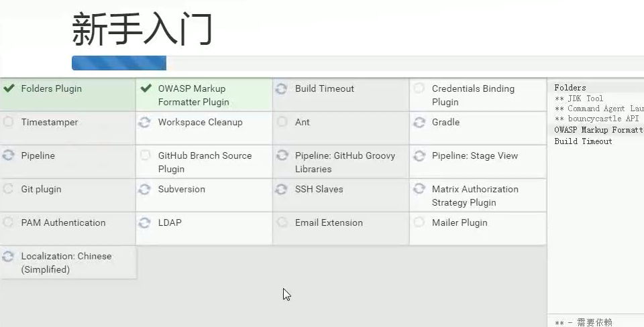Screen dimensions: 644x327
Task: Select the Mailer Plugin label
Action: (460, 222)
